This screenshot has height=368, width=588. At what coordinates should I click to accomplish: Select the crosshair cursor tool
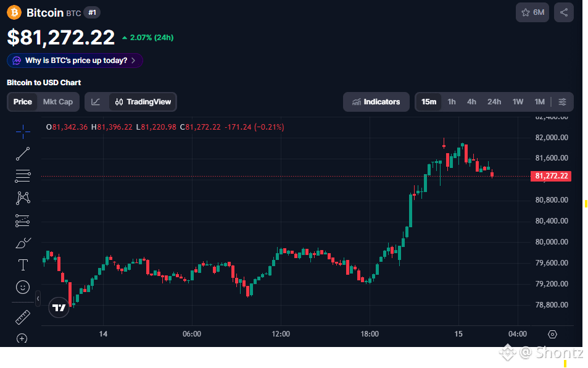[x=23, y=132]
